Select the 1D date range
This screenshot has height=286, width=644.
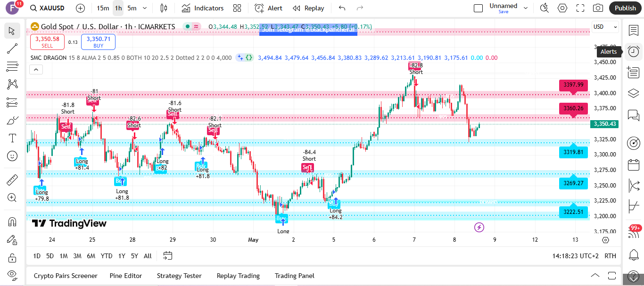click(37, 256)
